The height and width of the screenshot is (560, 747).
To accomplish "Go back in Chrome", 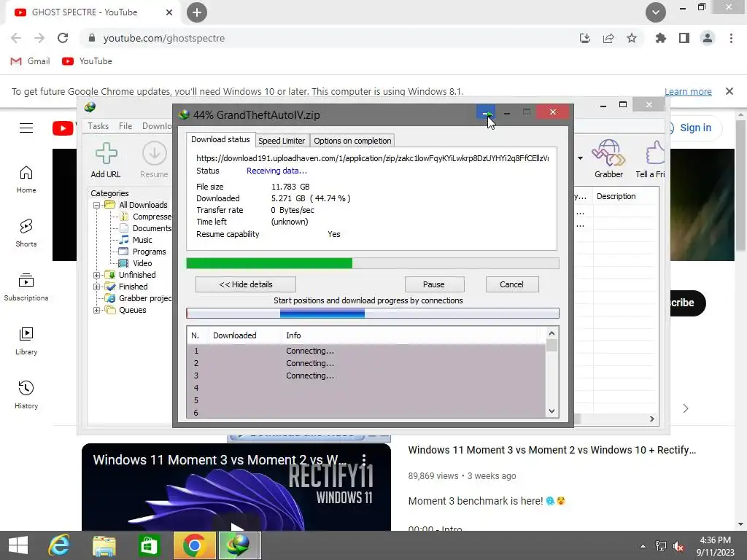I will tap(16, 38).
